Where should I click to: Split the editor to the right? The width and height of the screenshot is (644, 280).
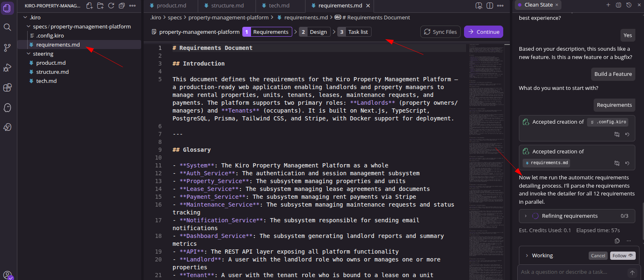click(490, 5)
